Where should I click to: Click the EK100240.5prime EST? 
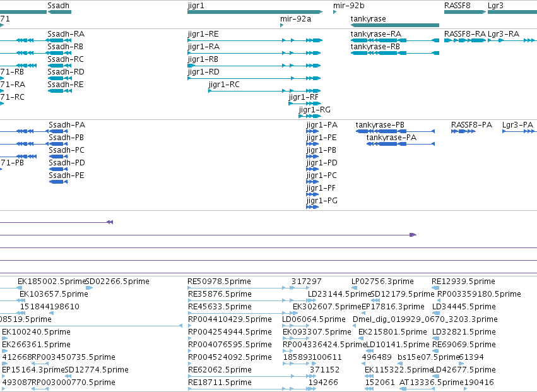click(4, 338)
